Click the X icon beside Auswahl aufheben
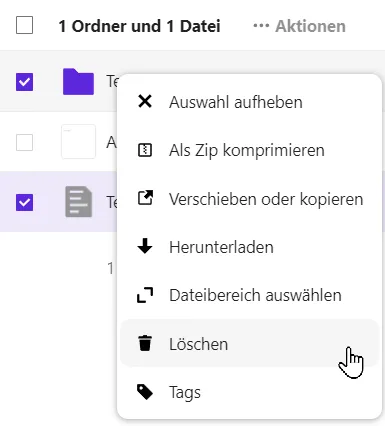The image size is (385, 426). click(x=145, y=101)
